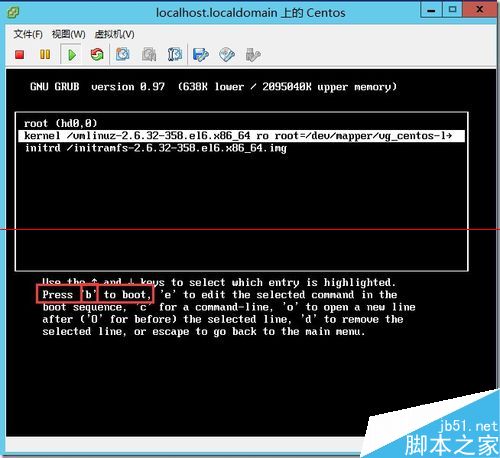
Task: Maximize the Centos console window
Action: click(452, 10)
